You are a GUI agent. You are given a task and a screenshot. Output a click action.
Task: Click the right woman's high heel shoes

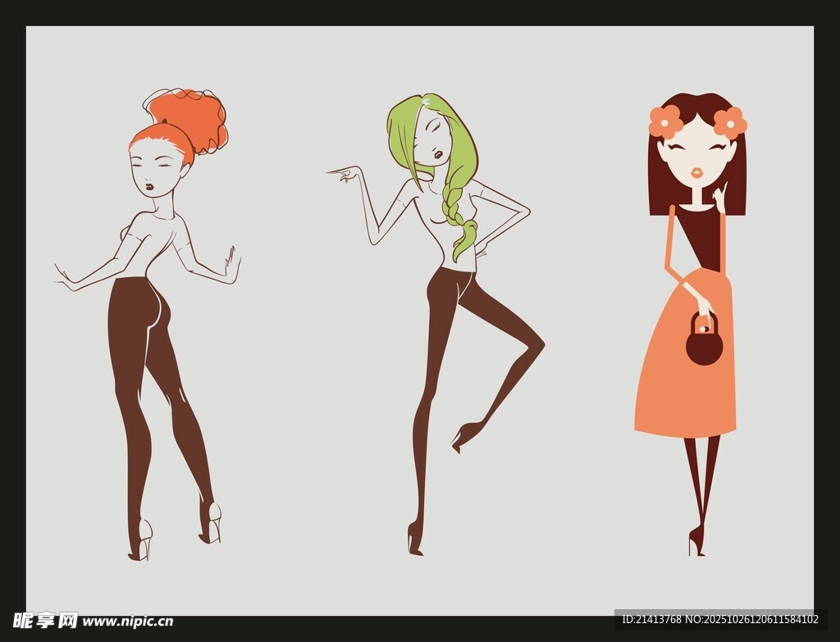(x=696, y=540)
